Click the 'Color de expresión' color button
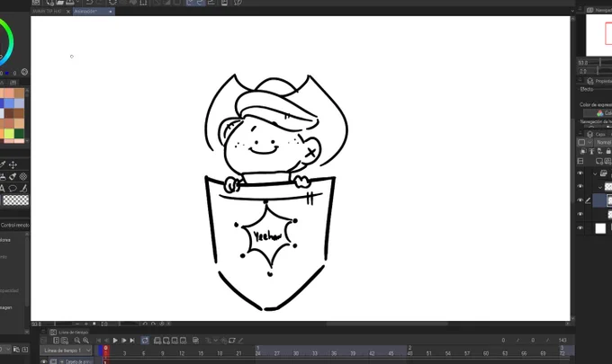Image resolution: width=612 pixels, height=364 pixels. (598, 113)
